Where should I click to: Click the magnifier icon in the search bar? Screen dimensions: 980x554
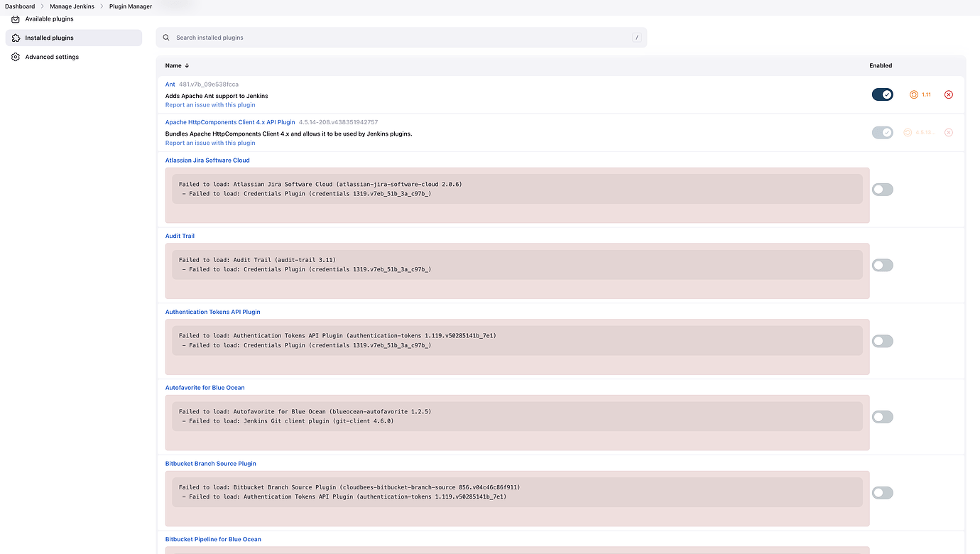pyautogui.click(x=165, y=37)
